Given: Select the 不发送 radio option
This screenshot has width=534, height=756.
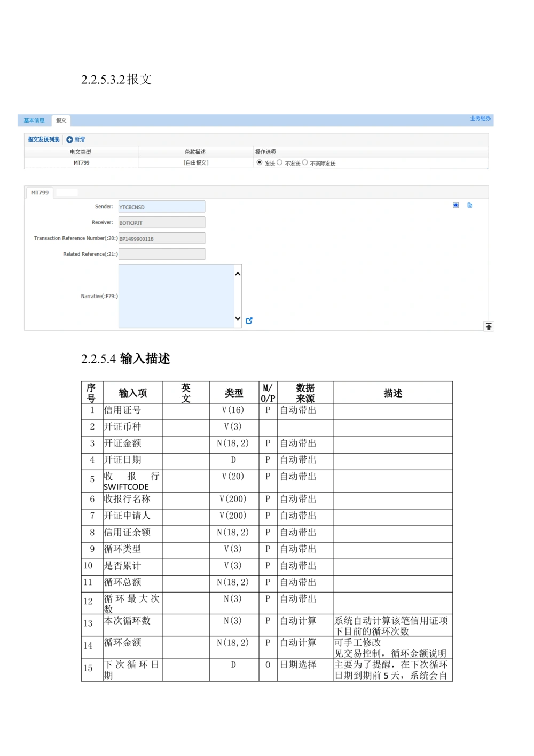Looking at the screenshot, I should point(280,162).
